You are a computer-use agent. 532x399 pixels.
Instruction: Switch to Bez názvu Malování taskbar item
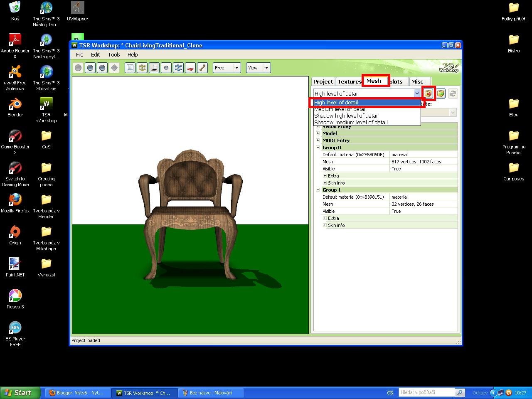coord(211,393)
